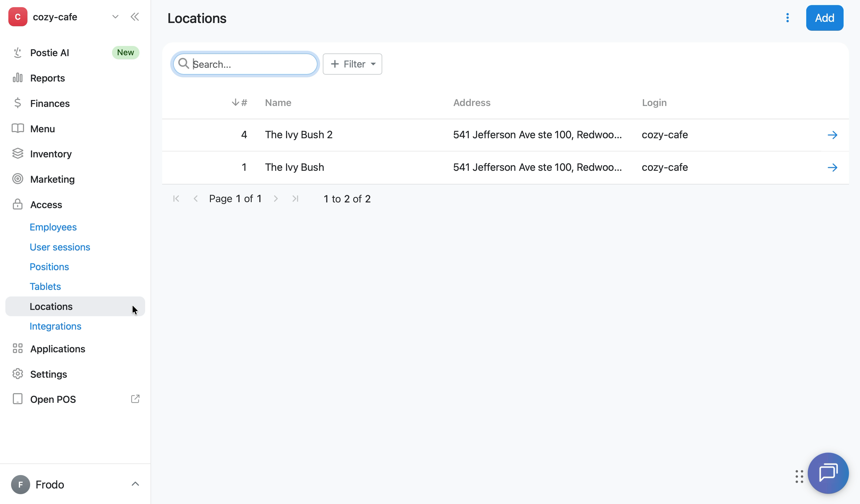Open The Ivy Bush 2 row arrow

(x=832, y=135)
